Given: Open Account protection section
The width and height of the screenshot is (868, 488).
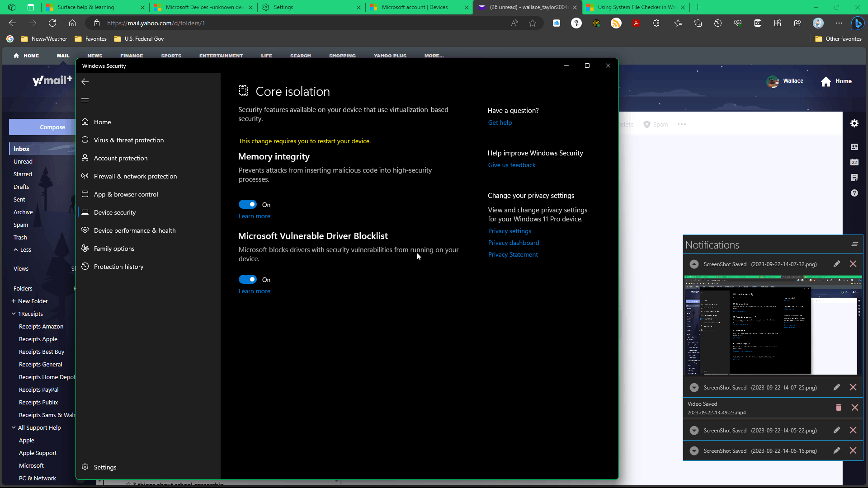Looking at the screenshot, I should 120,158.
